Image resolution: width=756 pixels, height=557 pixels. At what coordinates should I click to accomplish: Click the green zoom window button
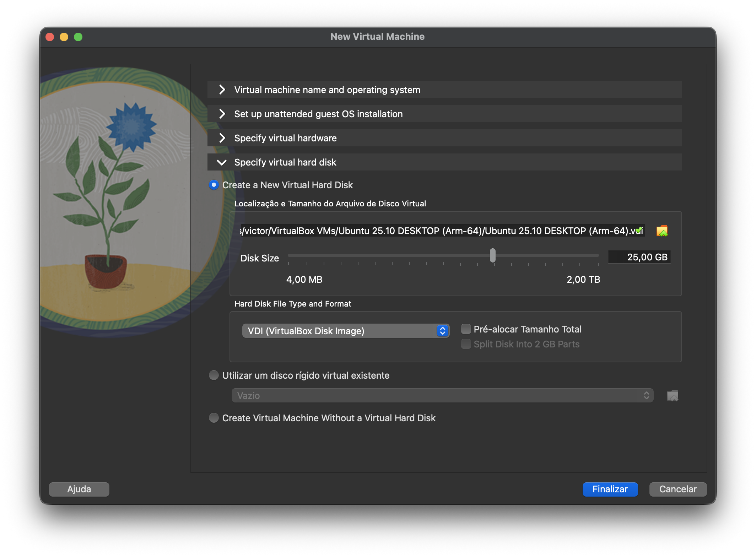[x=78, y=37]
